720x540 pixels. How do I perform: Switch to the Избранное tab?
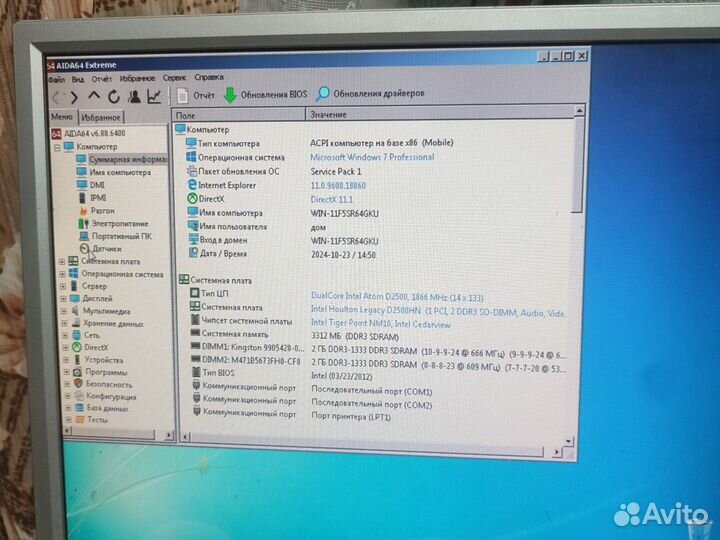click(101, 118)
